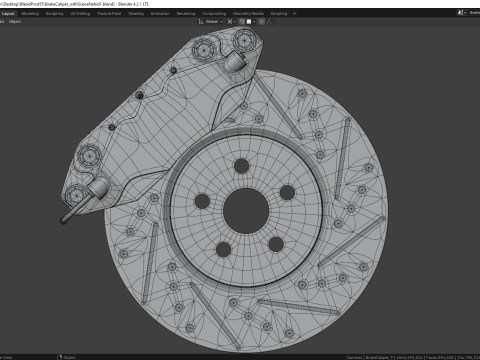Click the Object hint in status bar
The image size is (480, 360).
point(67,357)
